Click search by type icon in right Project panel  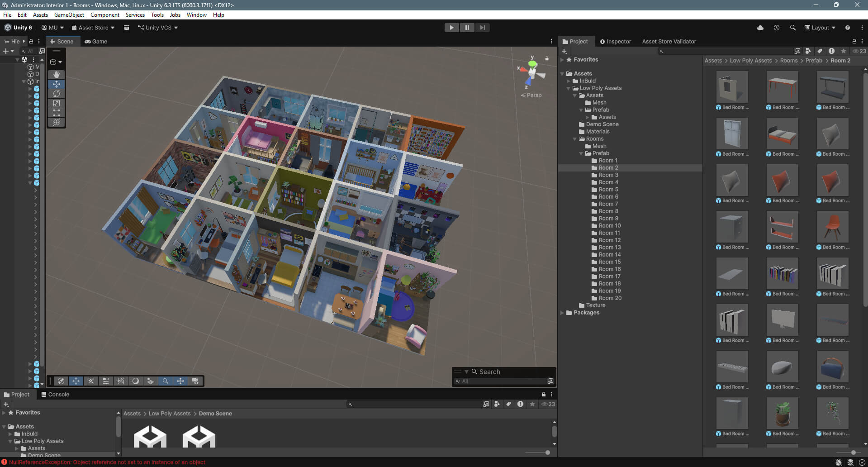coord(808,51)
